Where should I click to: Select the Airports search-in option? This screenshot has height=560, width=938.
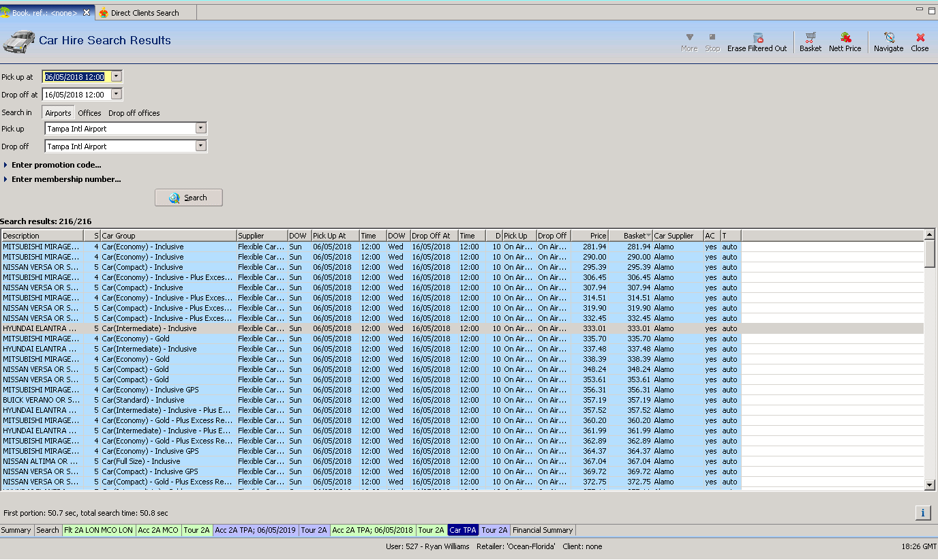[x=58, y=113]
